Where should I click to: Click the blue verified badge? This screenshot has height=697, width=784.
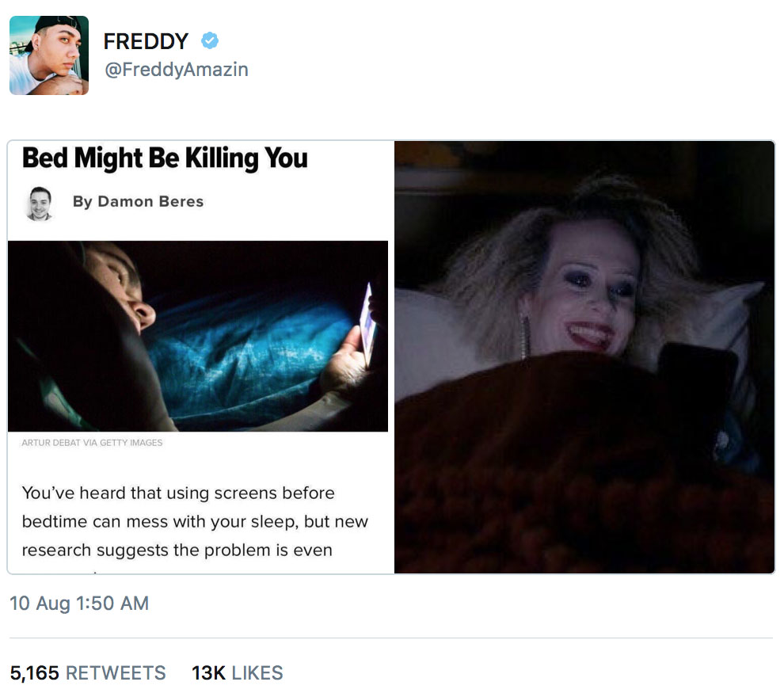(x=210, y=40)
